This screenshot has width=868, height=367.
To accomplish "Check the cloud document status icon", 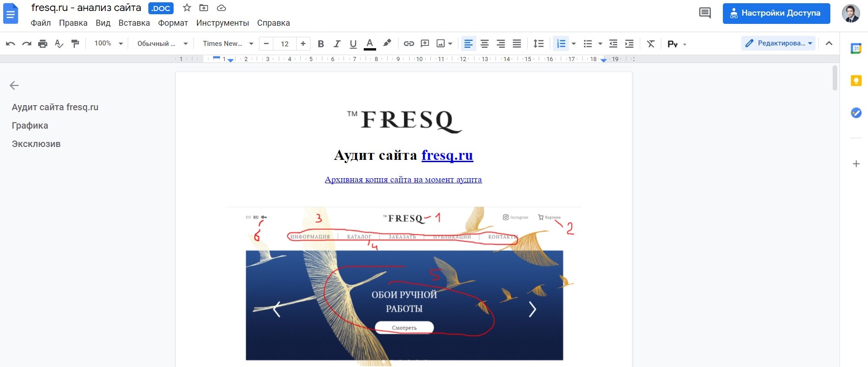I will (x=221, y=8).
